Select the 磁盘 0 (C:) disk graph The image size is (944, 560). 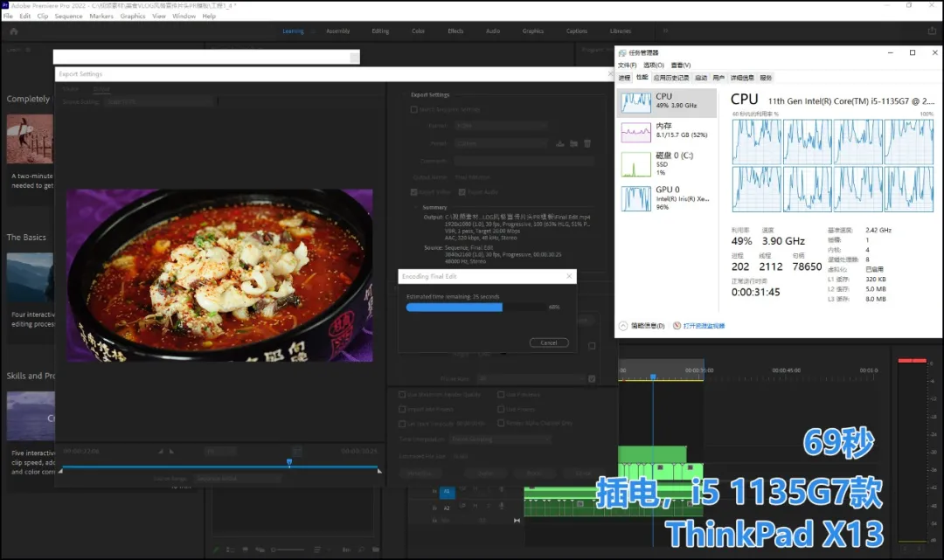(x=635, y=164)
